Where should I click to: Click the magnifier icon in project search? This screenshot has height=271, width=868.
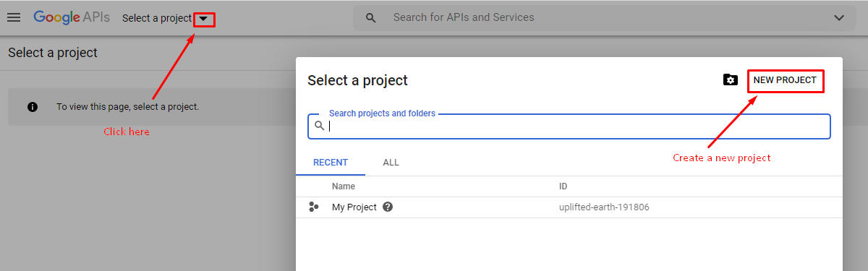tap(319, 126)
